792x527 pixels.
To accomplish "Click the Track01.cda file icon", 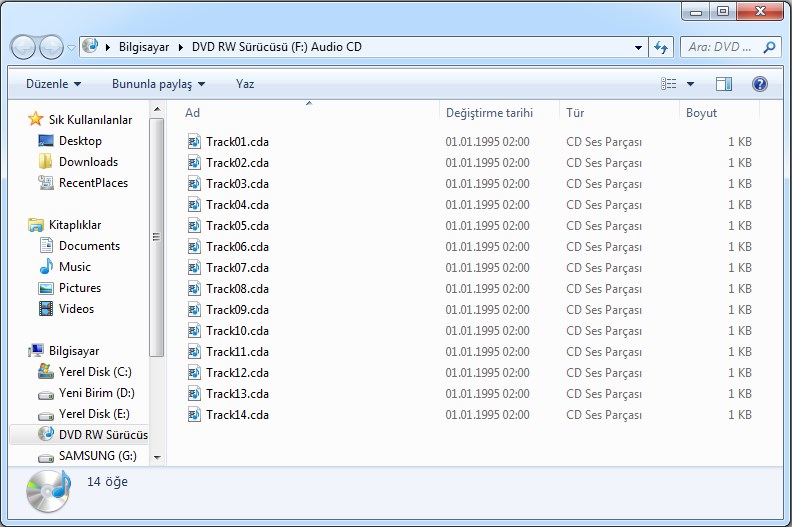I will coord(194,142).
